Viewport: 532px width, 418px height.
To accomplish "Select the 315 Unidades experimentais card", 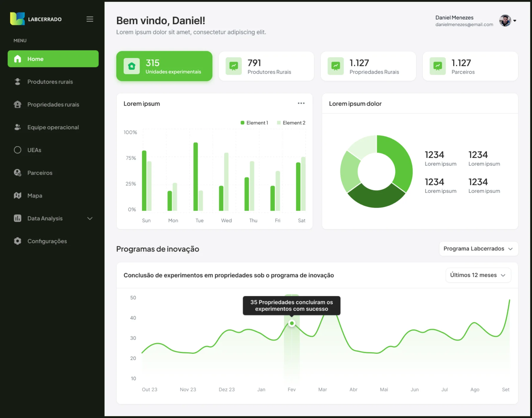I will (164, 66).
